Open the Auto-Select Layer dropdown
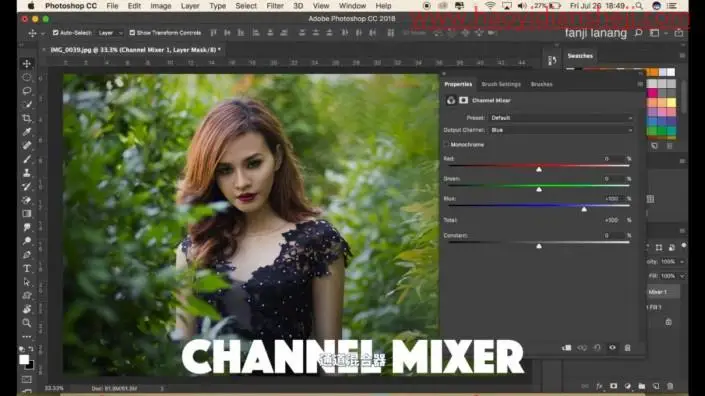 (110, 33)
